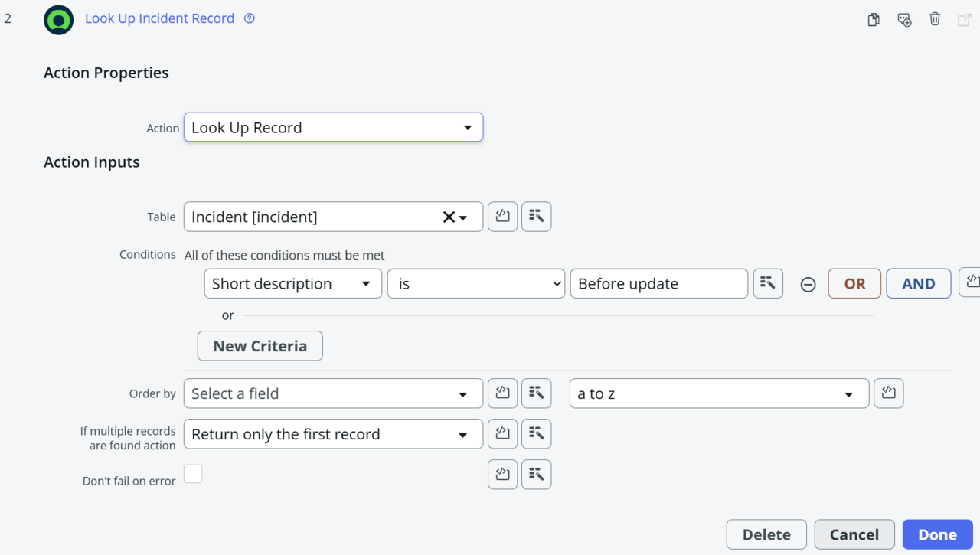Click the Done button

[937, 535]
